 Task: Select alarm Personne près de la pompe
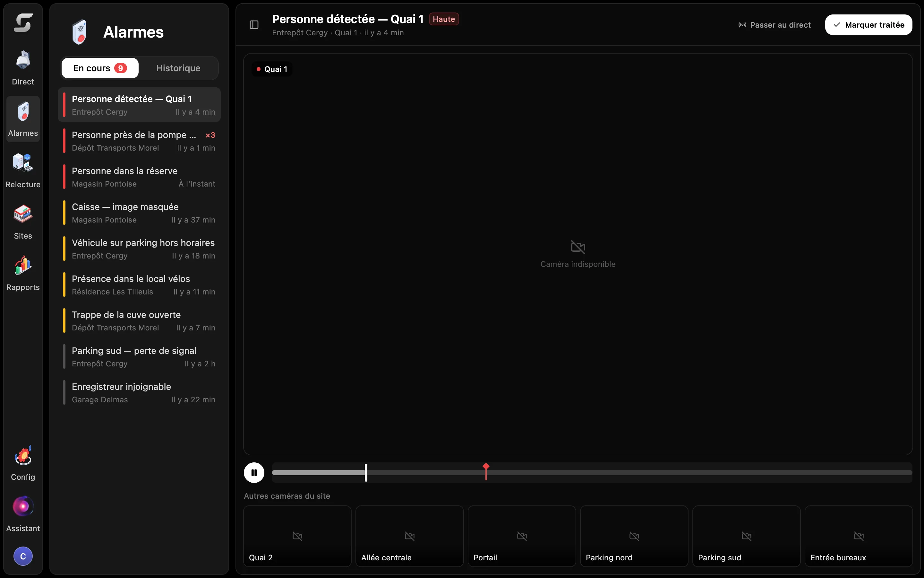click(139, 141)
